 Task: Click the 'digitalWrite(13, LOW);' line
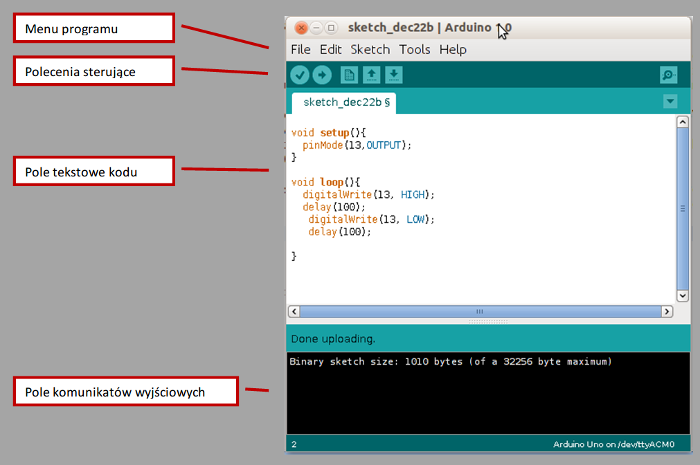pyautogui.click(x=371, y=220)
